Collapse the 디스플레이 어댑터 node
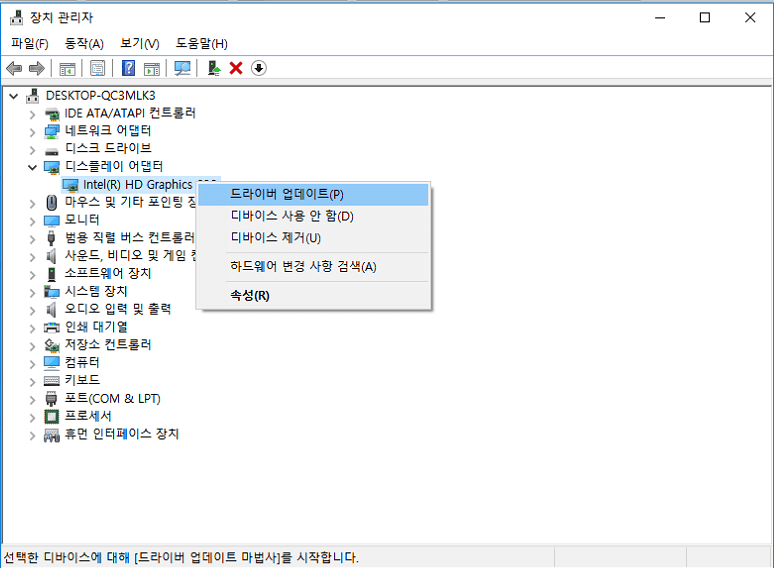The image size is (774, 568). click(33, 168)
